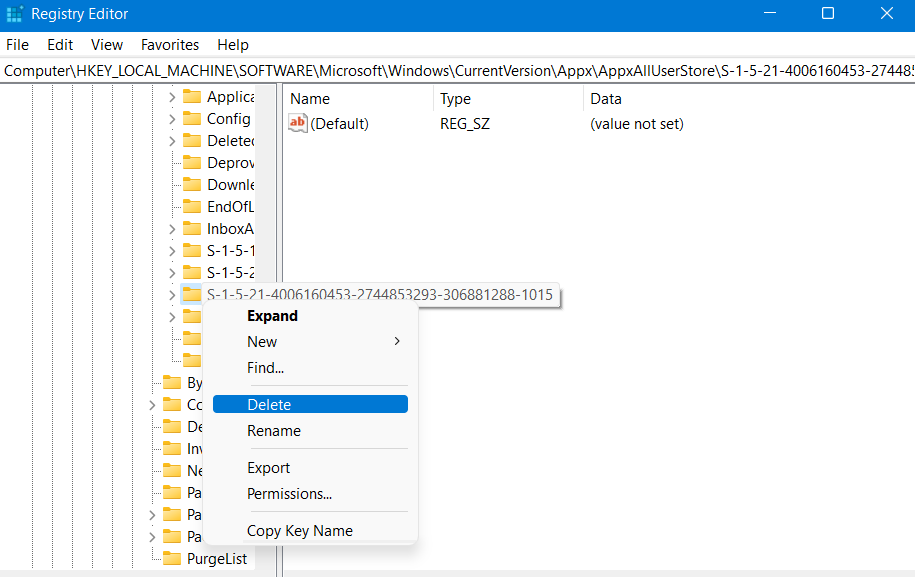Expand the Deleted key using its chevron
915x577 pixels.
point(172,141)
